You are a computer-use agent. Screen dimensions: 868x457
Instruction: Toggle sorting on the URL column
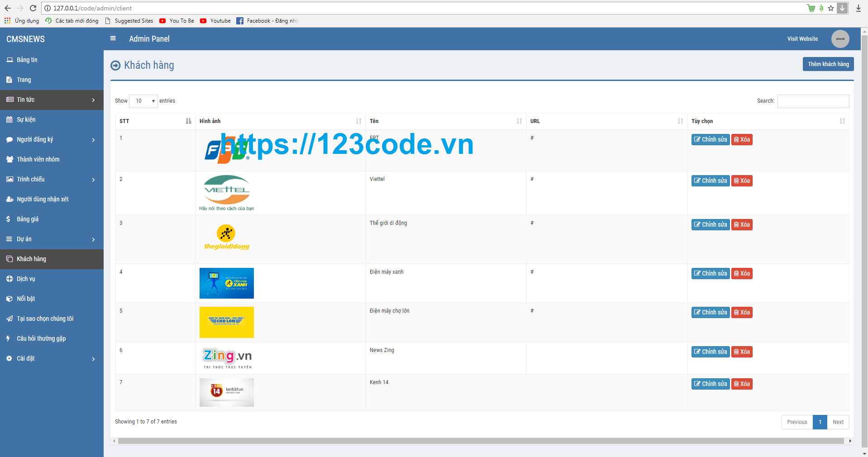[680, 121]
